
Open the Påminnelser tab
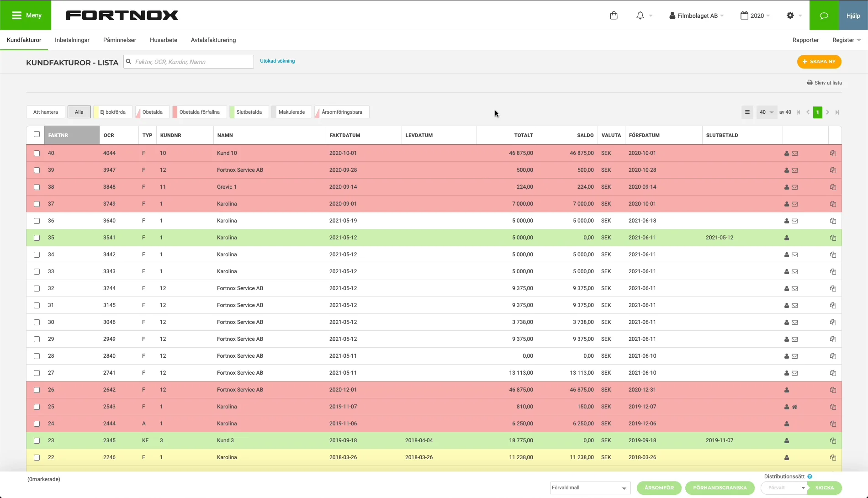tap(120, 40)
